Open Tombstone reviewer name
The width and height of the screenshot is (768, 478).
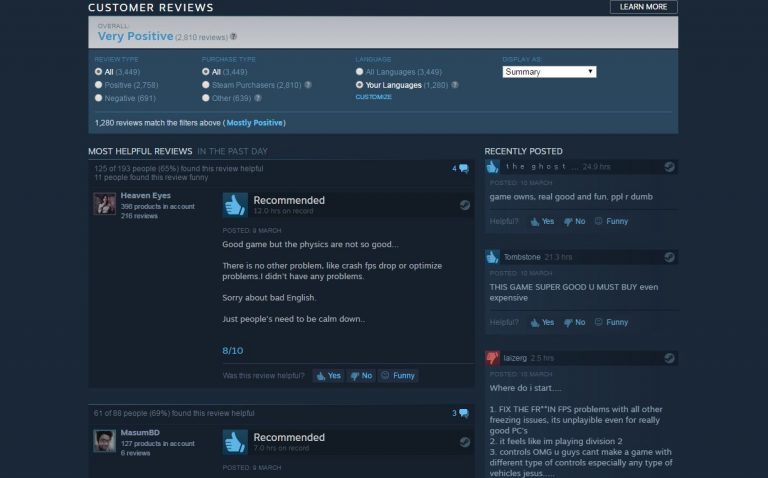coord(522,257)
